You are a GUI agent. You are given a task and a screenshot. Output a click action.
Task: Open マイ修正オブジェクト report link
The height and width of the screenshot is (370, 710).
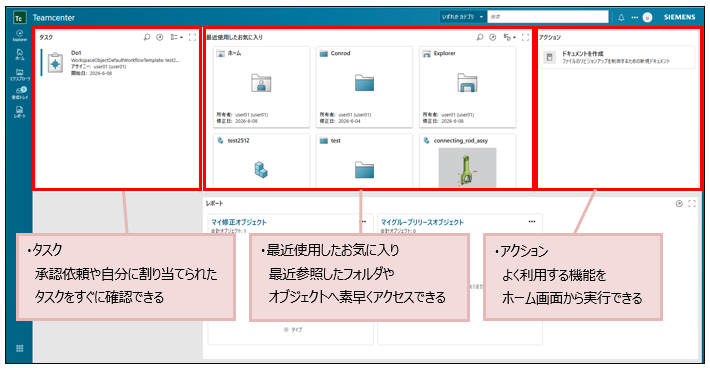click(x=239, y=222)
